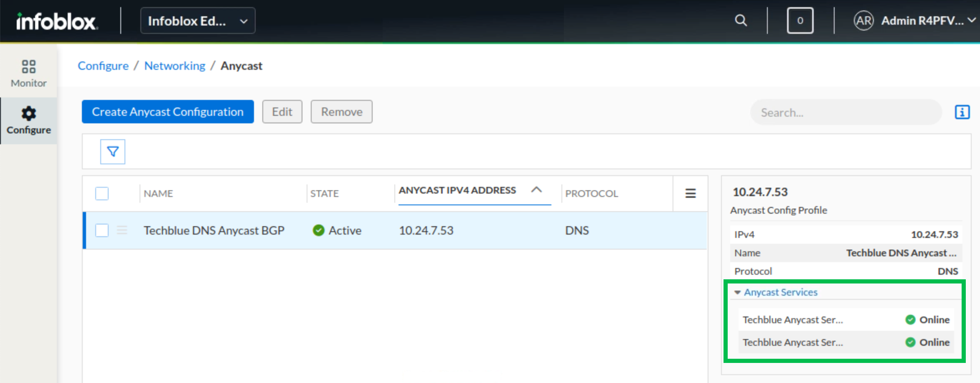This screenshot has height=383, width=980.
Task: Click the blue info icon beside search
Action: (x=962, y=112)
